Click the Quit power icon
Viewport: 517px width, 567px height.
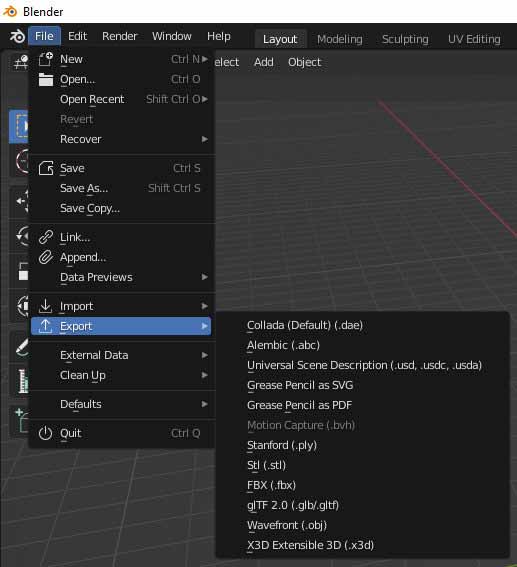coord(46,433)
